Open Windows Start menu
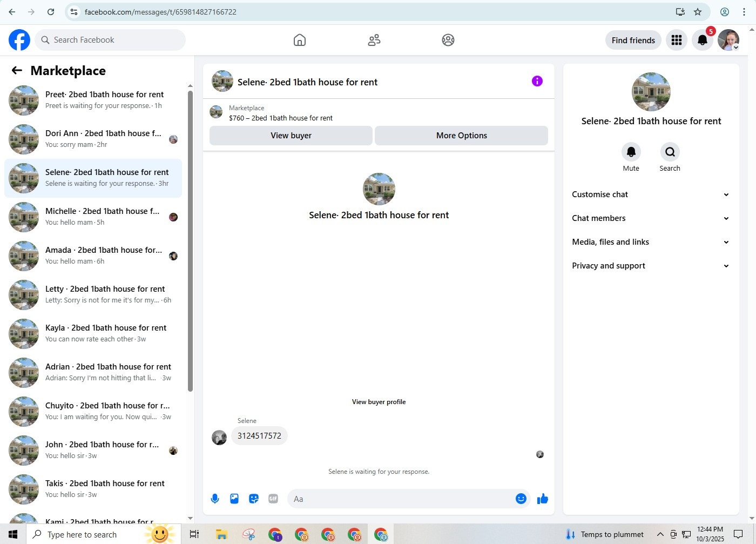 point(13,534)
